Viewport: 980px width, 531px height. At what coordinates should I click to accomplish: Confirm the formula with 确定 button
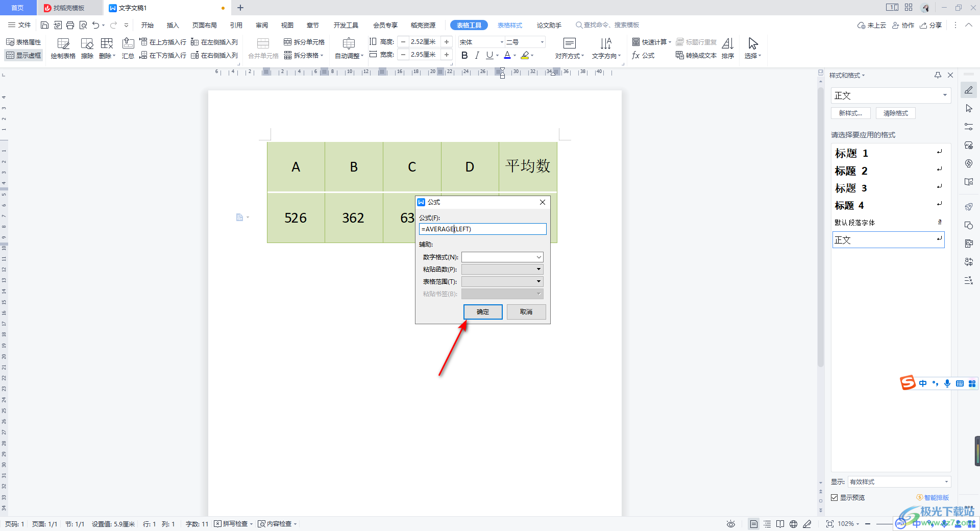483,311
